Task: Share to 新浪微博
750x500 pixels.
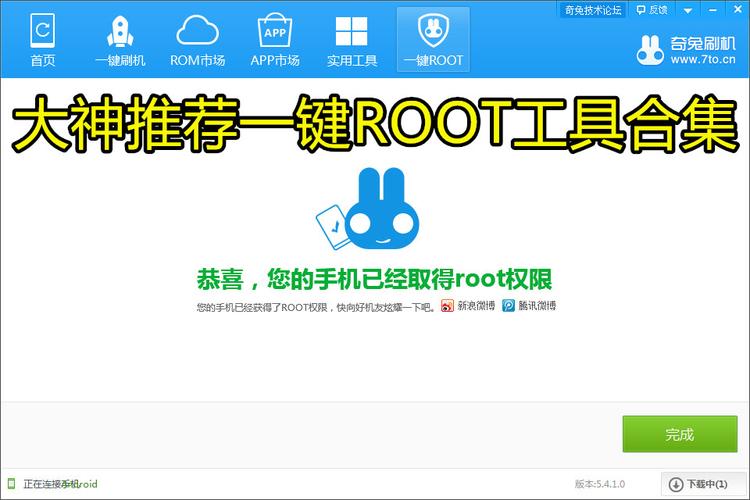Action: (x=468, y=306)
